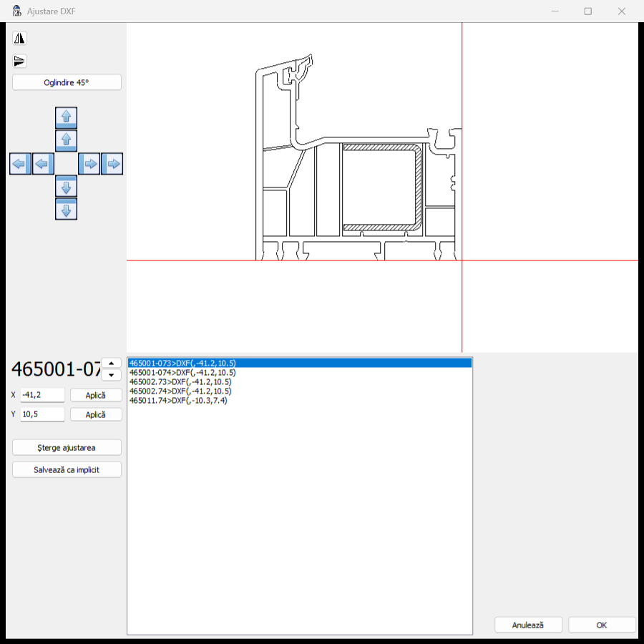This screenshot has height=644, width=644.
Task: Click the leftmost left arrow button
Action: pyautogui.click(x=20, y=164)
